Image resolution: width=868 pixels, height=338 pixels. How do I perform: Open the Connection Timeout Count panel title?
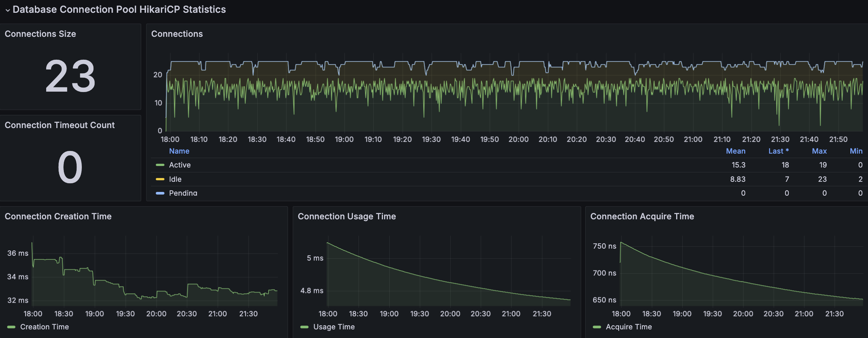60,125
